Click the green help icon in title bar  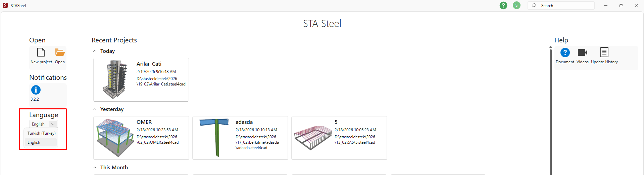(503, 5)
